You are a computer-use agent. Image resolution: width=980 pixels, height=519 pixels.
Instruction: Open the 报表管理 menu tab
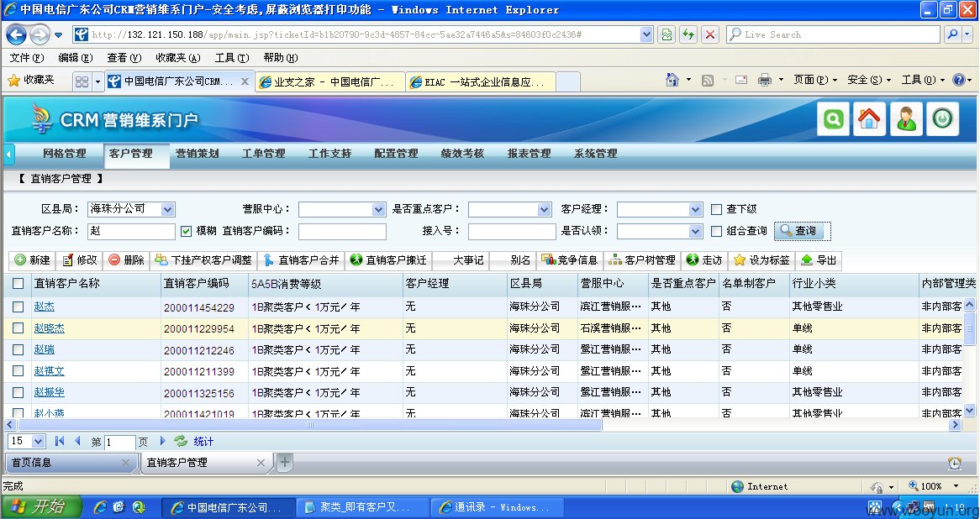[529, 154]
